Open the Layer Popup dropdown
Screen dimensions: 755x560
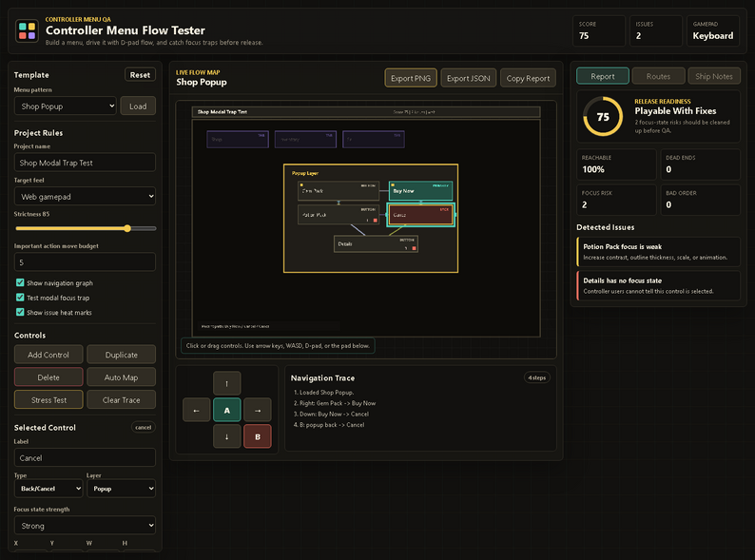coord(122,489)
